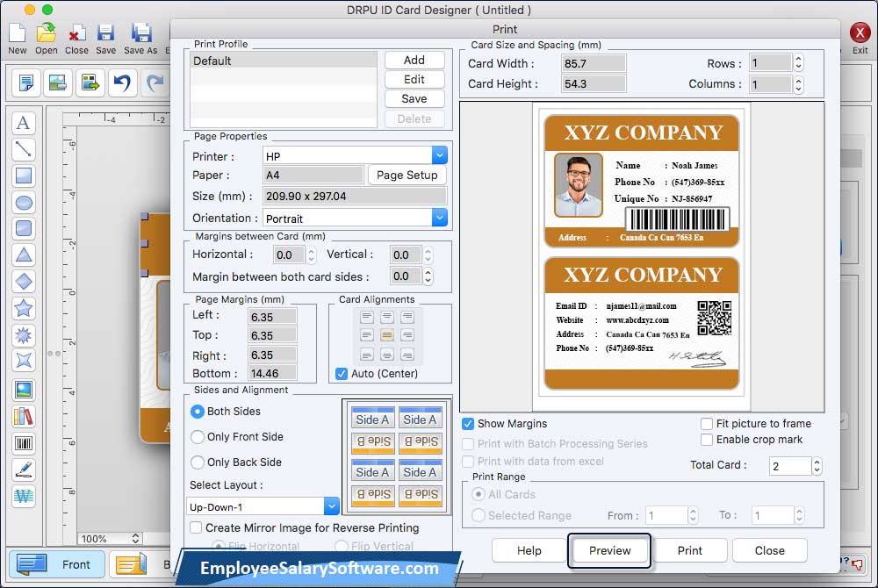Select the Text tool (A icon)
Viewport: 878px width, 588px height.
click(24, 123)
